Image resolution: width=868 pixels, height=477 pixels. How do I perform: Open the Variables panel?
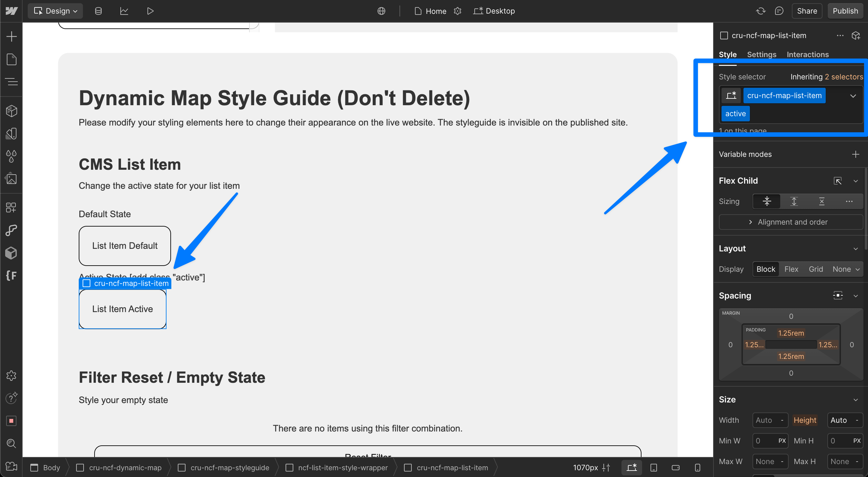12,134
